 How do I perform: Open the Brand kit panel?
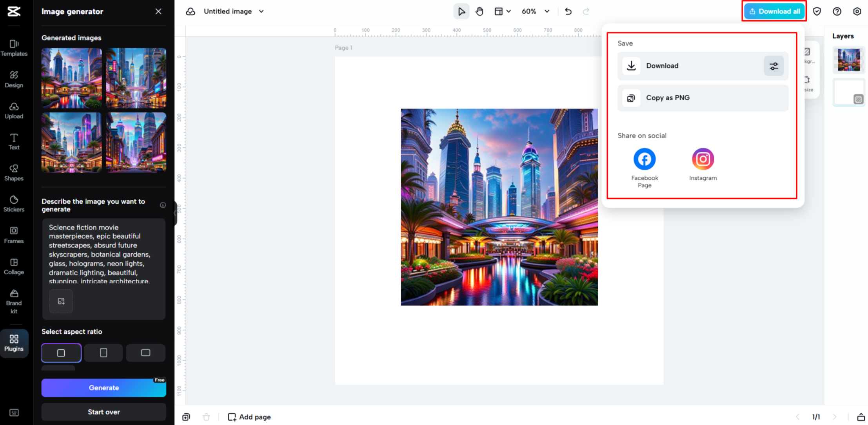click(x=14, y=301)
